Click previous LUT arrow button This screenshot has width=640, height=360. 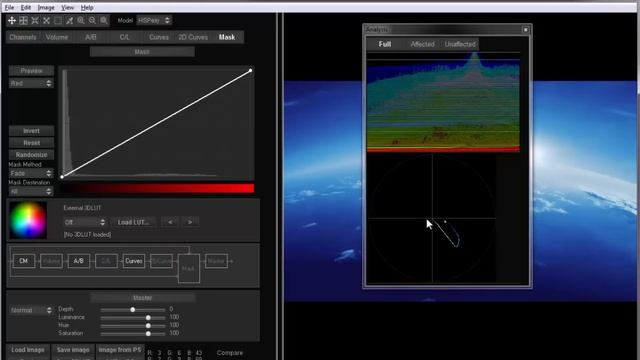[x=170, y=222]
